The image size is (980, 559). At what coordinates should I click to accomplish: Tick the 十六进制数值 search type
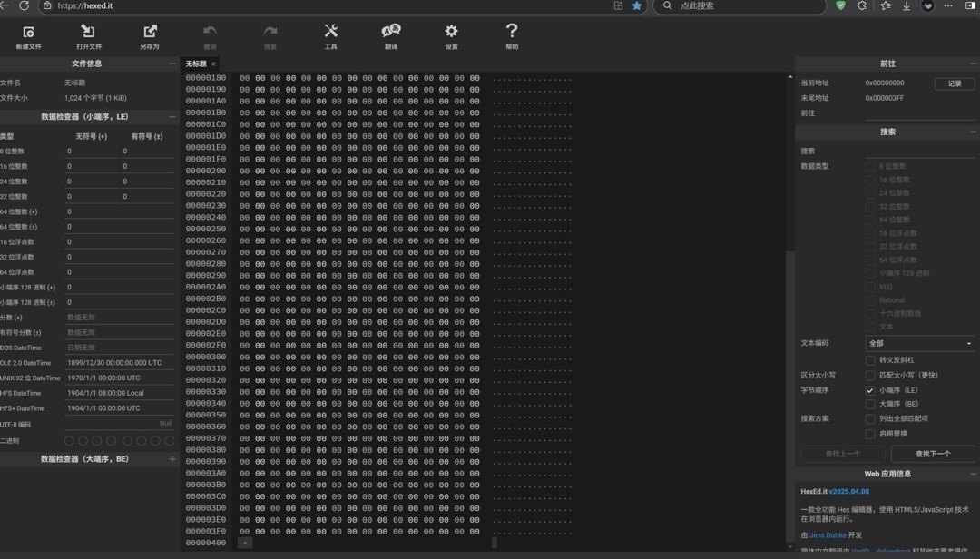(x=870, y=313)
